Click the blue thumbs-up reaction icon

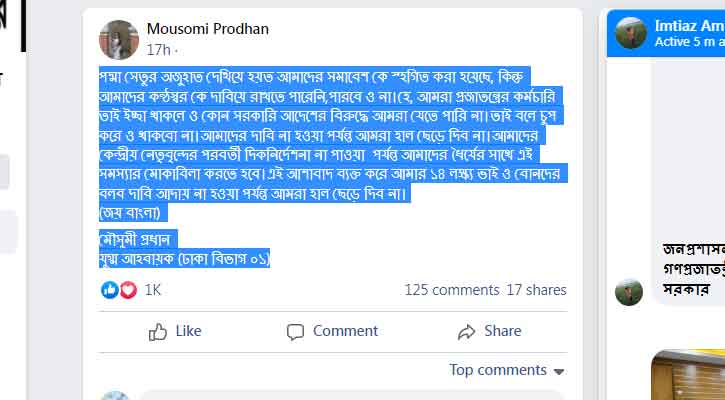[x=110, y=290]
